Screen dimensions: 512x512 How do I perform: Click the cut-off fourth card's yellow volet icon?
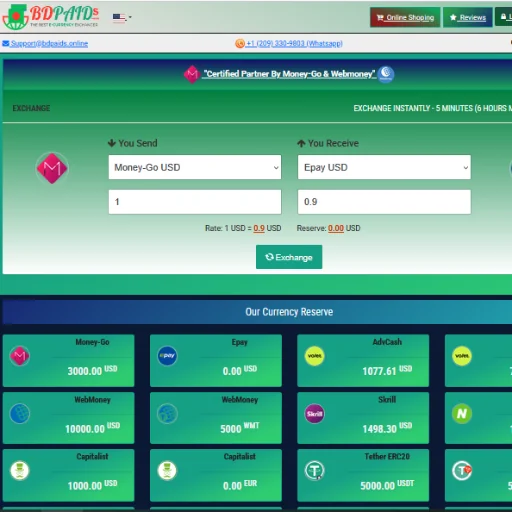tap(462, 356)
